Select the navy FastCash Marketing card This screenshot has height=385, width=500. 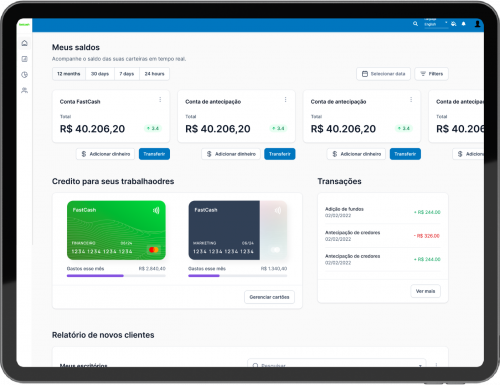click(x=238, y=230)
